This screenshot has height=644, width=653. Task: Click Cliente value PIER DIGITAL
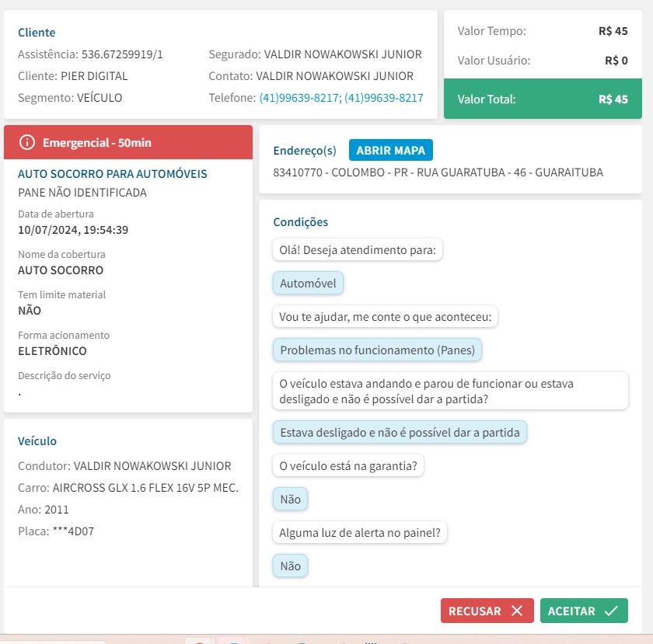[x=94, y=76]
